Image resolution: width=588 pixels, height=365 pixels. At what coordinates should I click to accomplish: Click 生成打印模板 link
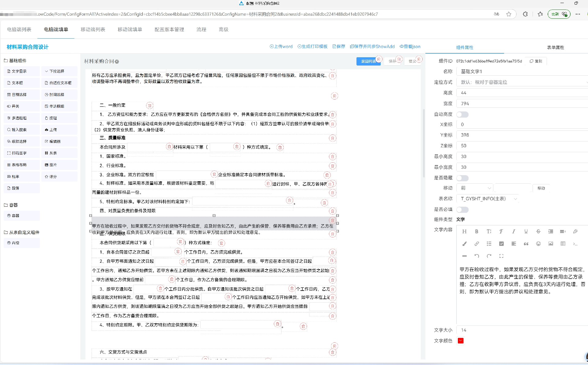pyautogui.click(x=312, y=47)
